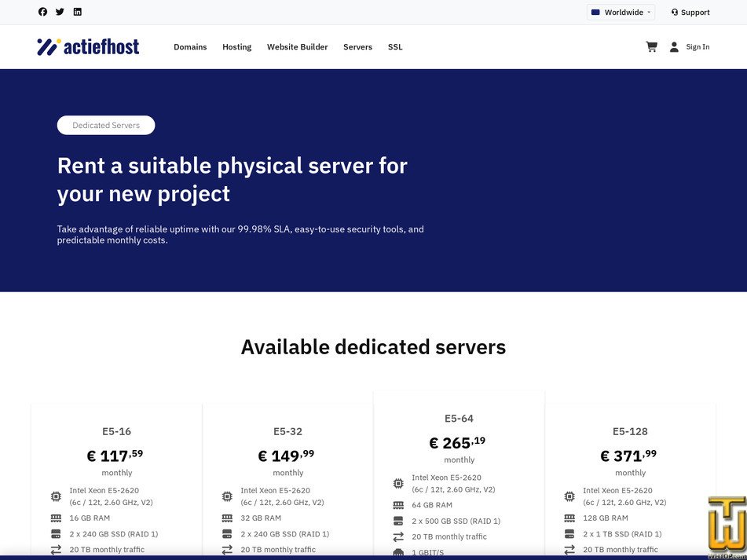Open the Domains menu
The width and height of the screenshot is (747, 560).
190,46
